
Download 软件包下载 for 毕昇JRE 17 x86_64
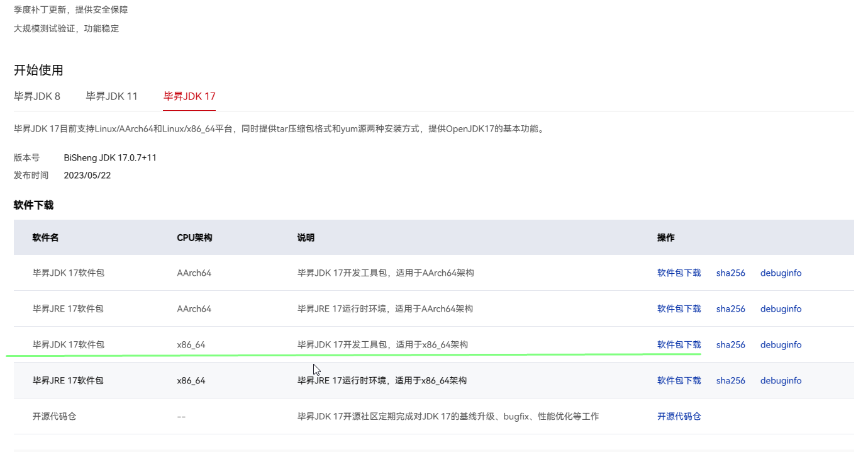[x=679, y=381]
